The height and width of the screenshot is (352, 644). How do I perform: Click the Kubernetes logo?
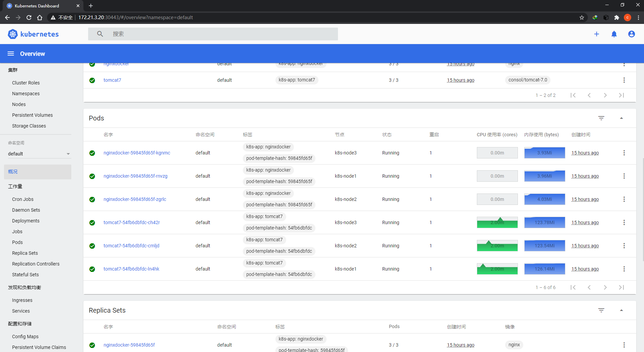tap(33, 34)
